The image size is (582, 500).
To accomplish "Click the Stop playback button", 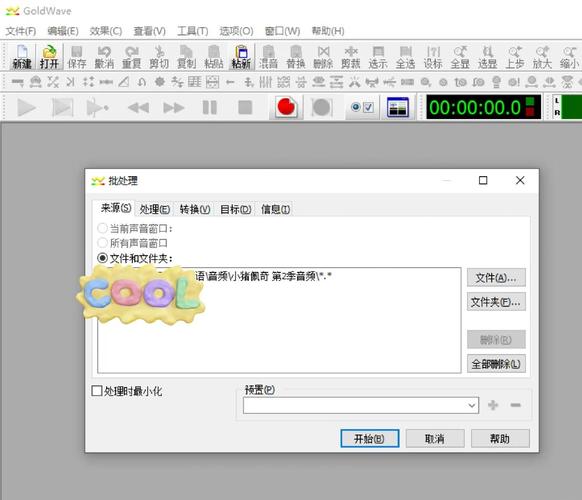I will pyautogui.click(x=245, y=108).
